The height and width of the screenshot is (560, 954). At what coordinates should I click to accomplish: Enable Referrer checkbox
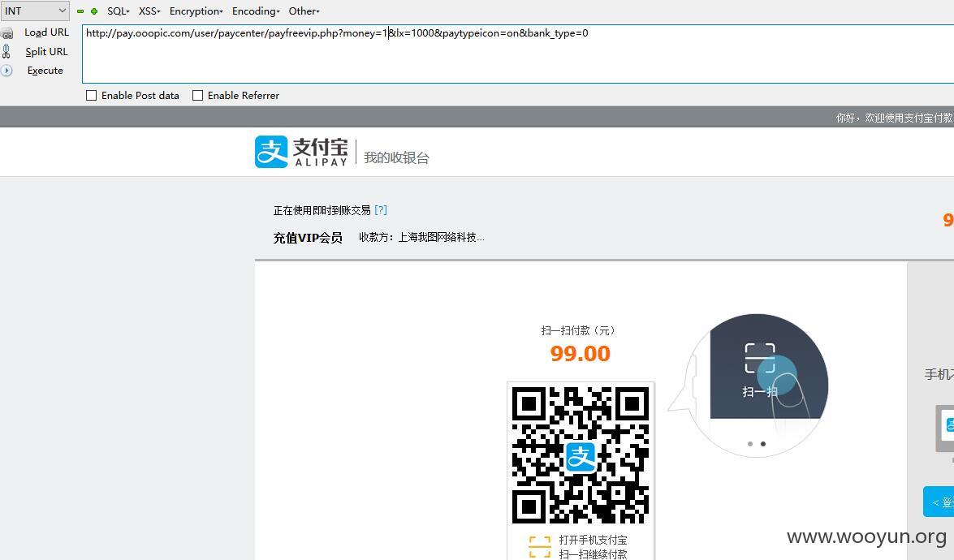(198, 96)
